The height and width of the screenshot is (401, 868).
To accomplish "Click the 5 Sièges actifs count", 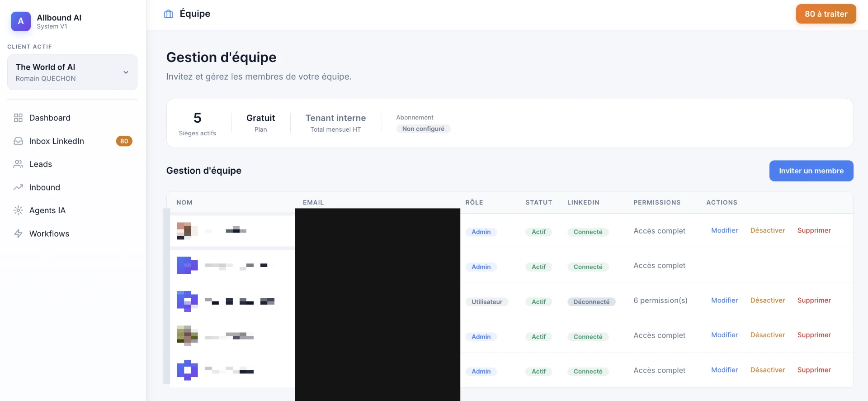I will tap(197, 118).
